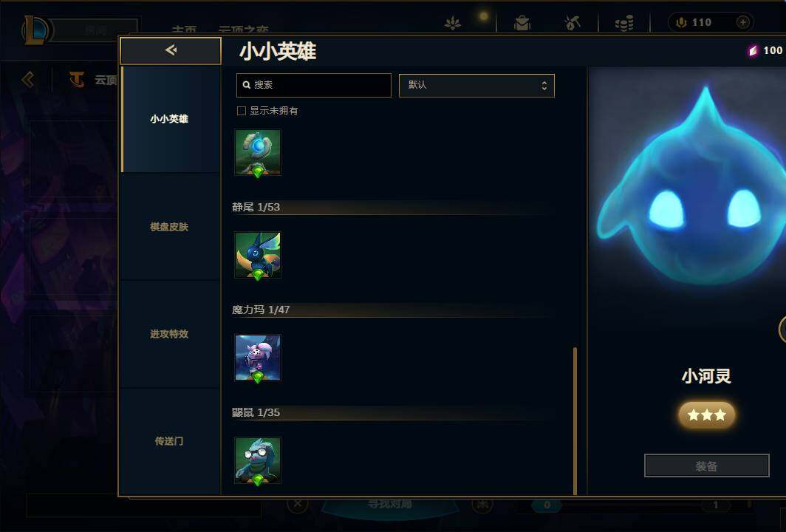
Task: Select the 魔力玛 Little Legend icon
Action: point(258,358)
